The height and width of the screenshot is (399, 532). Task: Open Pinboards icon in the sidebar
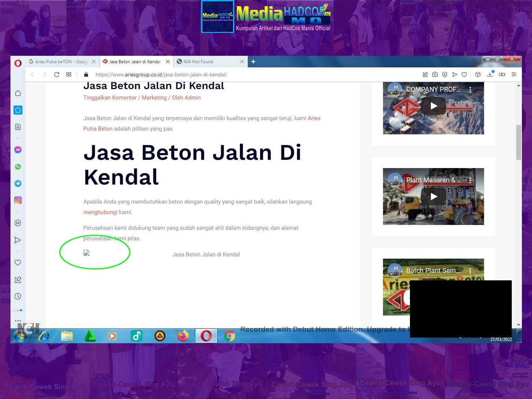18,280
